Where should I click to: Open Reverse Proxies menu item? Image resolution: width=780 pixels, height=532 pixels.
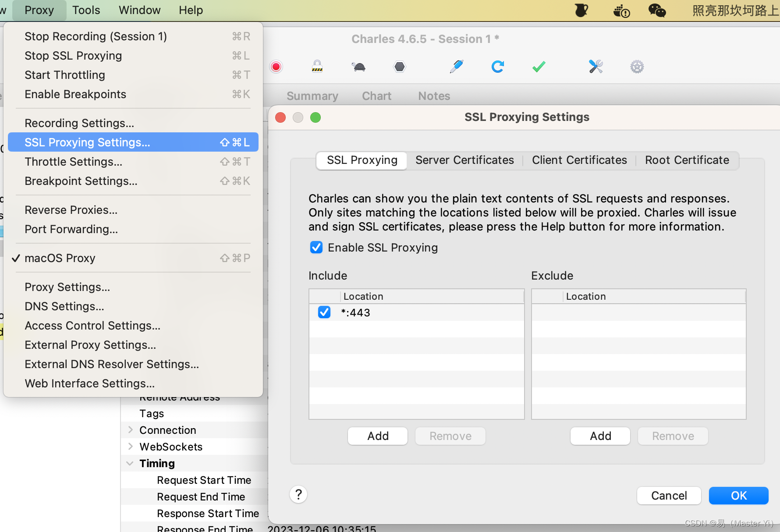pos(133,210)
